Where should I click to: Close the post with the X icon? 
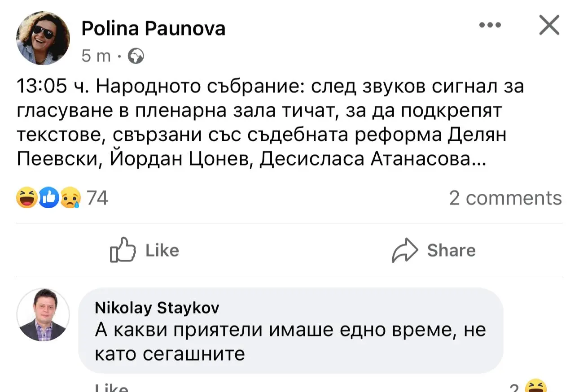coord(548,25)
